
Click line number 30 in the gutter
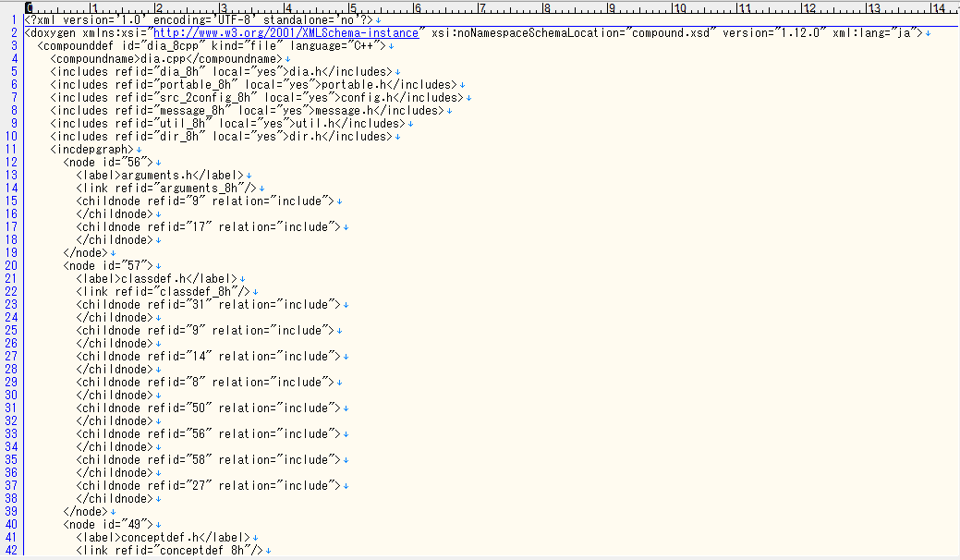11,396
